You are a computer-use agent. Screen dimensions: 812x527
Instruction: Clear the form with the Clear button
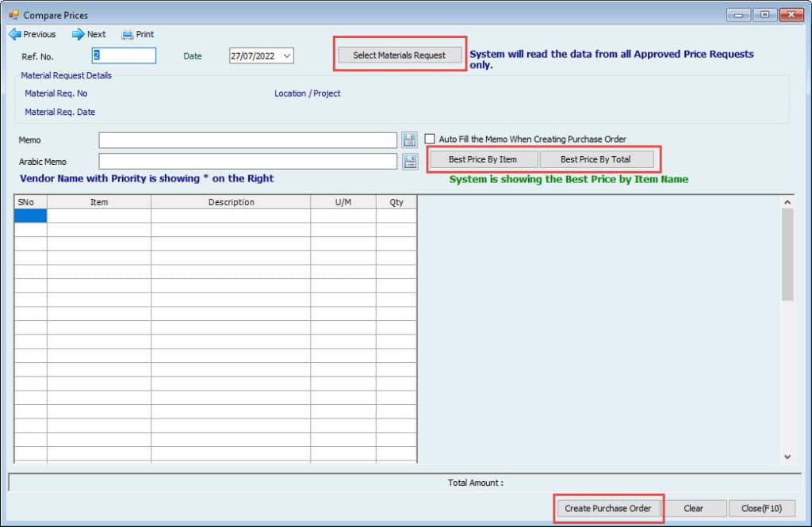pos(693,508)
